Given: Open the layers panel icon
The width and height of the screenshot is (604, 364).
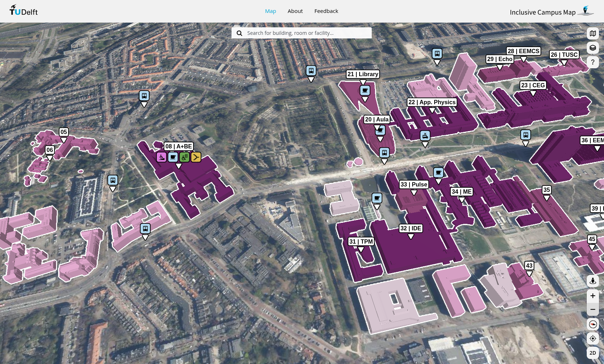Looking at the screenshot, I should pos(592,48).
